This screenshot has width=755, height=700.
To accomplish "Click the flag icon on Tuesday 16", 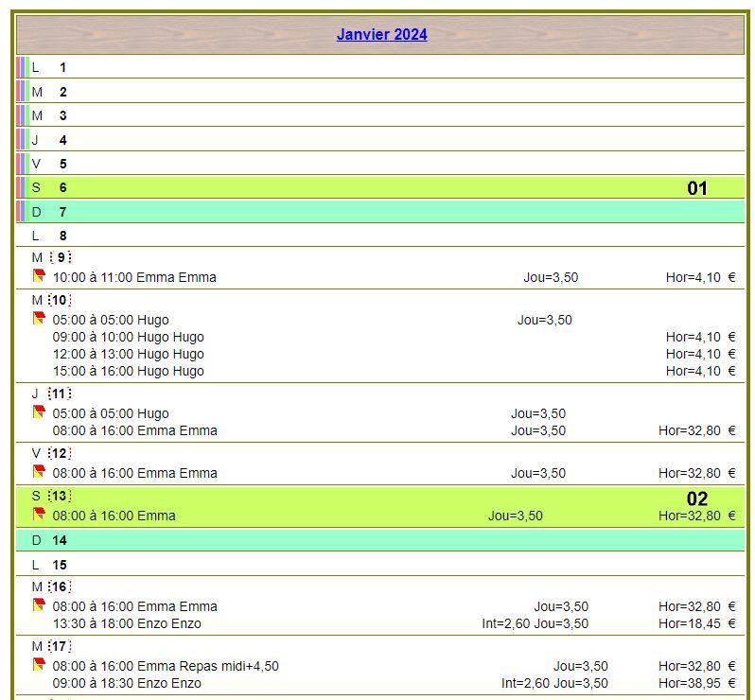I will tap(39, 605).
